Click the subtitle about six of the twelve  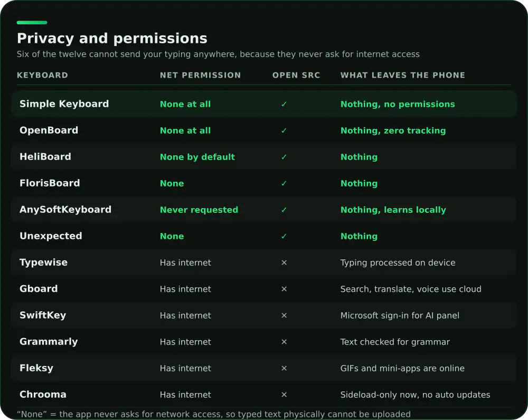coord(218,54)
